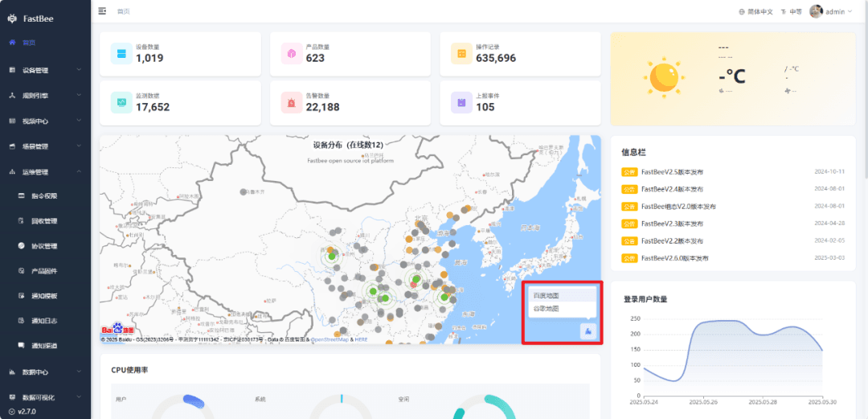Screen dimensions: 868x419
Task: Click the 指令权限 sidebar icon
Action: [x=22, y=195]
